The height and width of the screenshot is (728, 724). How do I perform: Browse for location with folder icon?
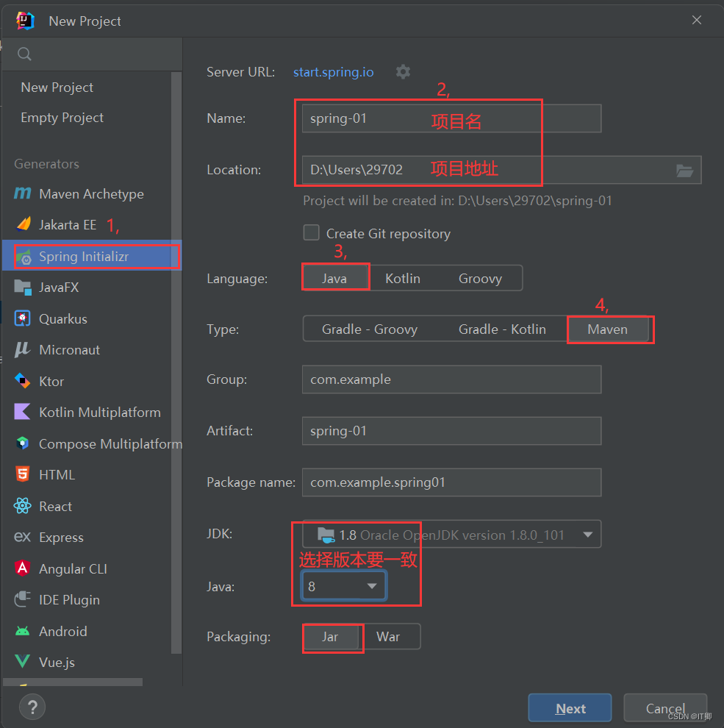click(684, 171)
